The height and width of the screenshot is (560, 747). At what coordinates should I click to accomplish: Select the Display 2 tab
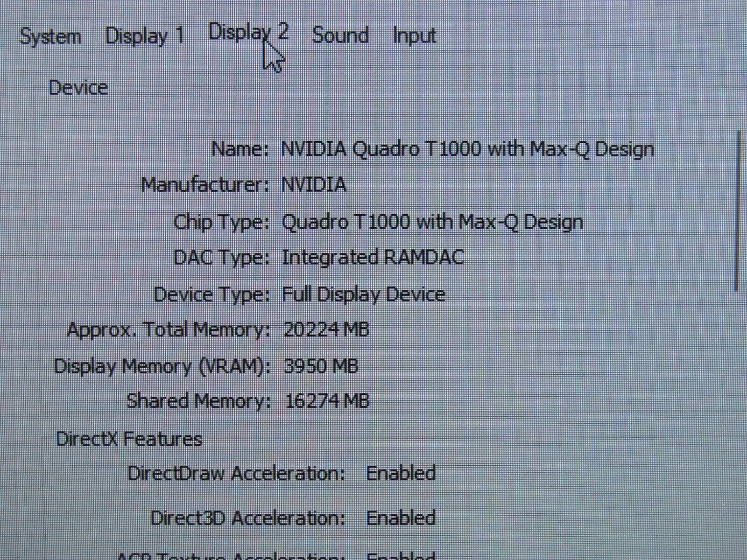(x=248, y=32)
